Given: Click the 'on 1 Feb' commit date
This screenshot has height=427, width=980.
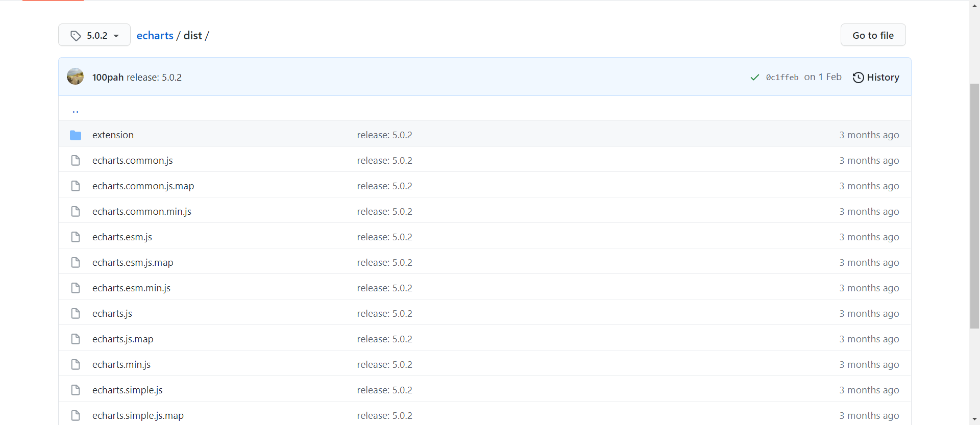Looking at the screenshot, I should (x=823, y=77).
